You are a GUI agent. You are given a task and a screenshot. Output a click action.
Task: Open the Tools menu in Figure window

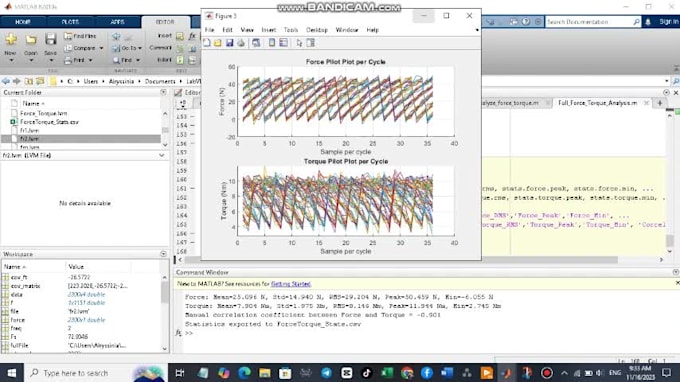[291, 30]
